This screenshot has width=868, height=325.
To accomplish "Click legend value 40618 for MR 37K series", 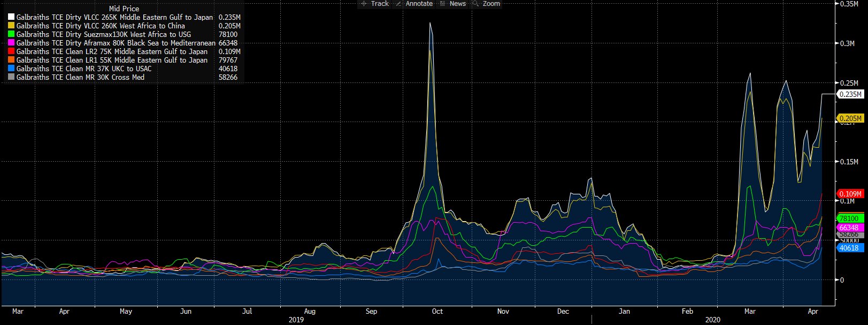I will 228,69.
